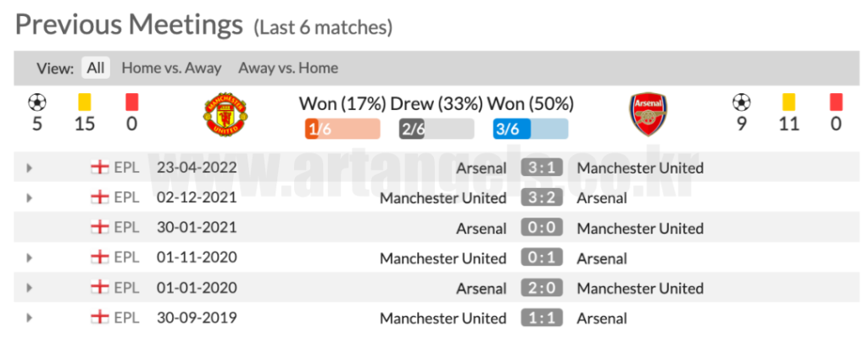Expand the 02-12-2021 match row
This screenshot has height=348, width=868.
pos(30,198)
